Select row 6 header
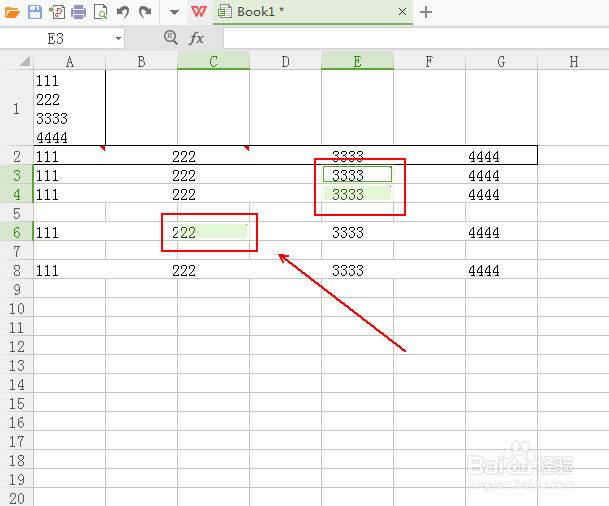This screenshot has height=506, width=609. [17, 232]
